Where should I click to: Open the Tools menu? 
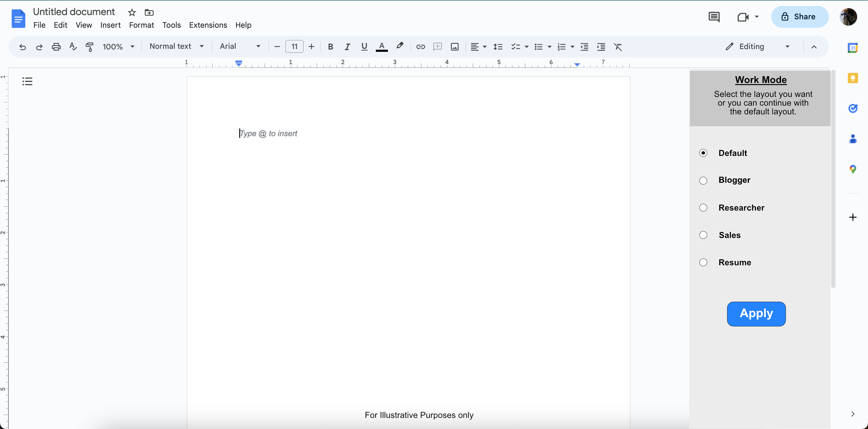171,25
